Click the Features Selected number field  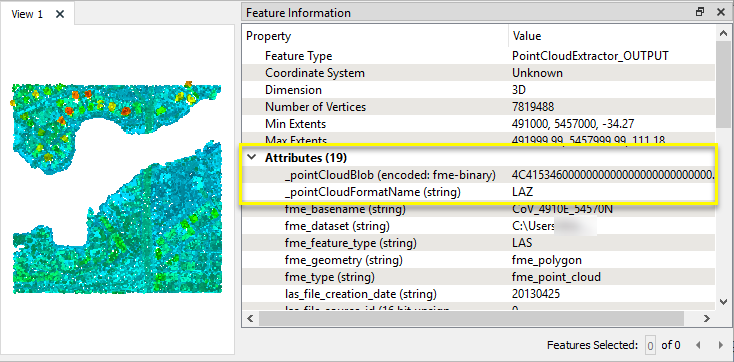pyautogui.click(x=650, y=346)
